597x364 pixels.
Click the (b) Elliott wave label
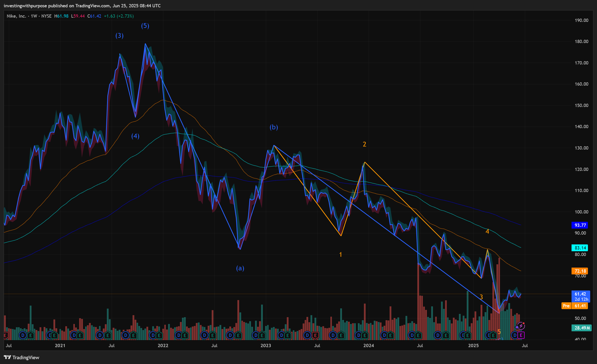[274, 127]
